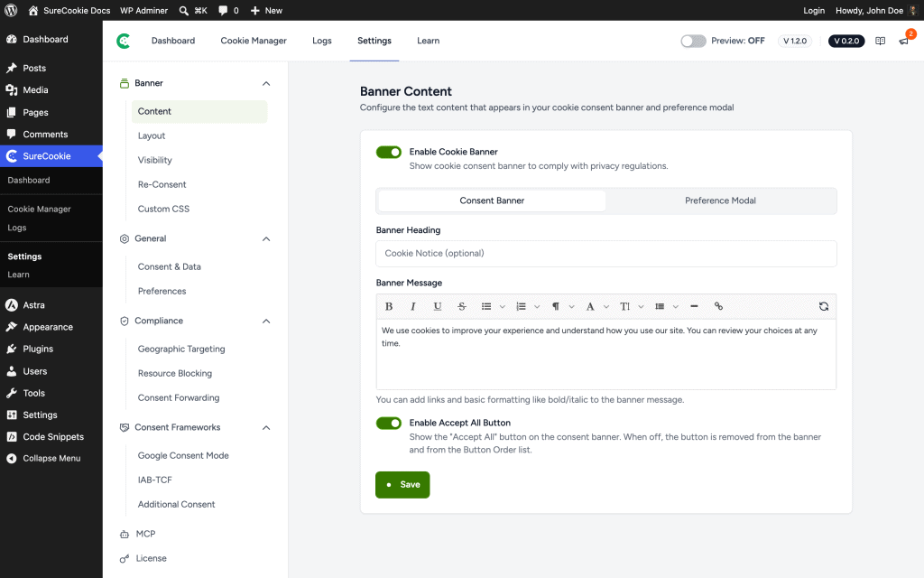
Task: Reset banner message with refresh icon
Action: 823,306
